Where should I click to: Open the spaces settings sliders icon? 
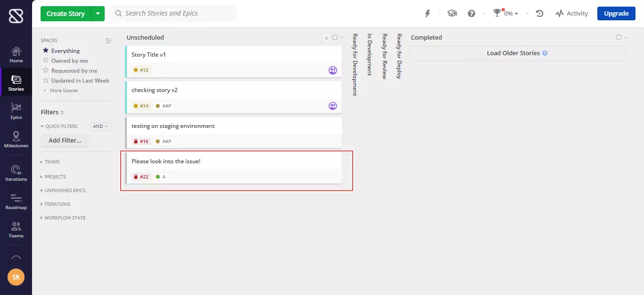[108, 41]
